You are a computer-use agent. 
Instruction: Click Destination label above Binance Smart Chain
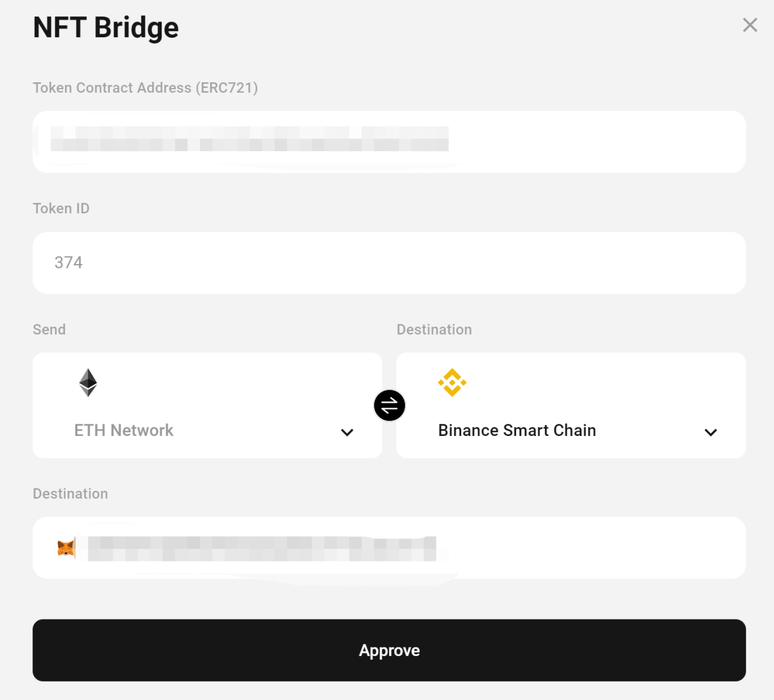tap(434, 330)
